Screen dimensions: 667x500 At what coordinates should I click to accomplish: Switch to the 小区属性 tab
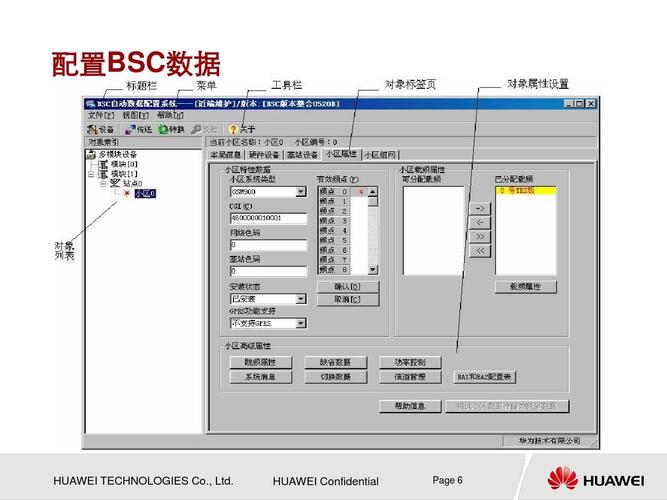[341, 154]
